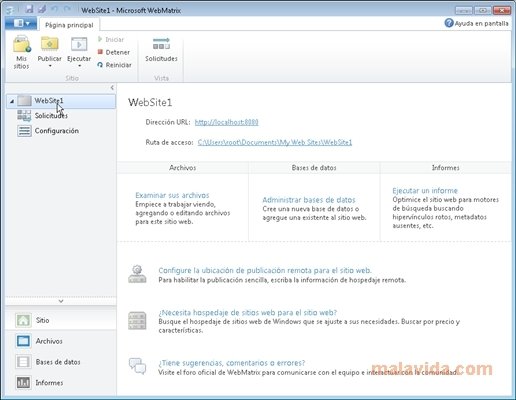Open the http://localhost URL link

pos(226,122)
